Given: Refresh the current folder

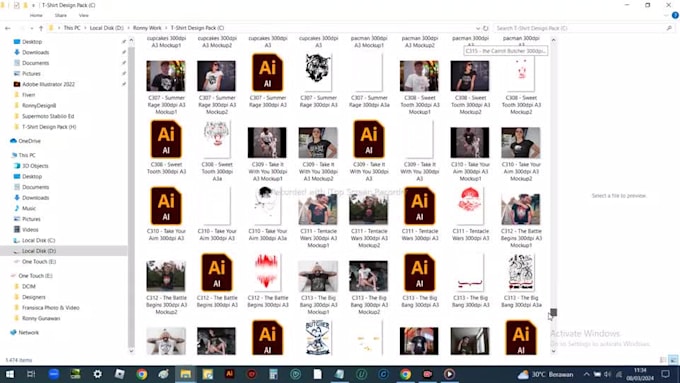Looking at the screenshot, I should [x=486, y=28].
